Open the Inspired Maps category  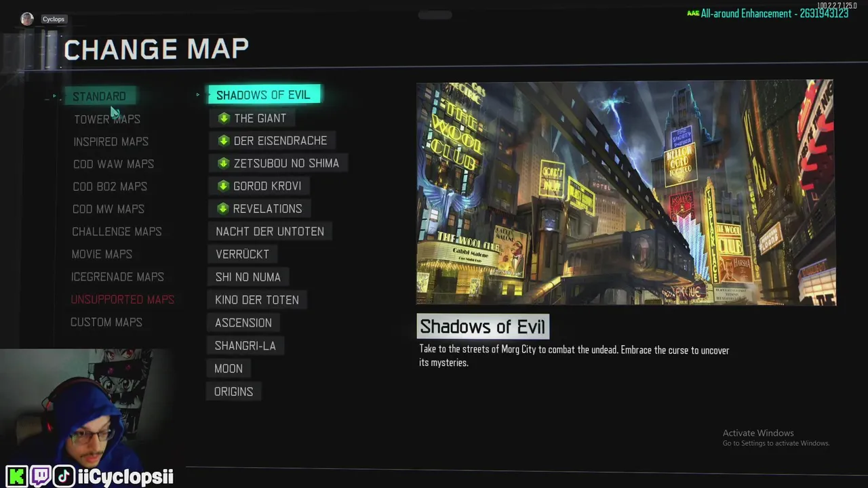point(111,142)
